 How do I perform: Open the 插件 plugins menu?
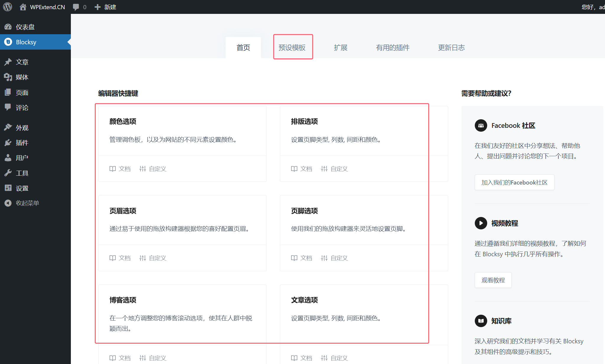pyautogui.click(x=35, y=143)
